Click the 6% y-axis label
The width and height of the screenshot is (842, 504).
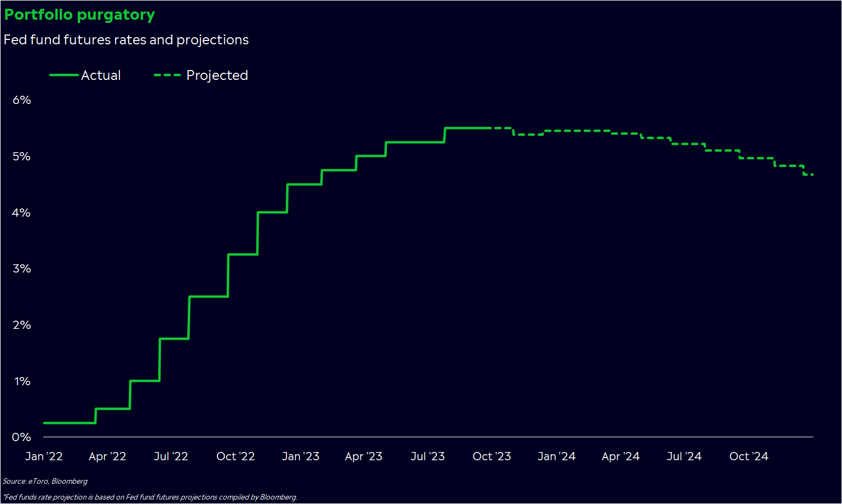click(22, 100)
